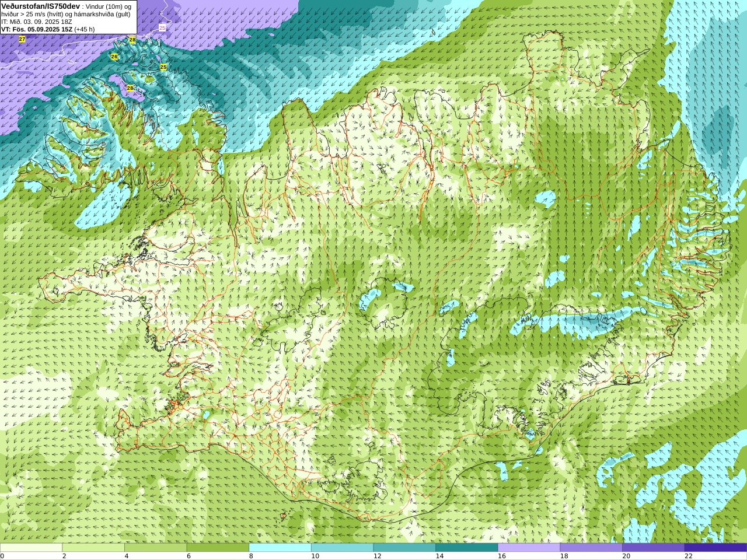747x560 pixels.
Task: Click the yellow gust label 26
Action: [114, 57]
